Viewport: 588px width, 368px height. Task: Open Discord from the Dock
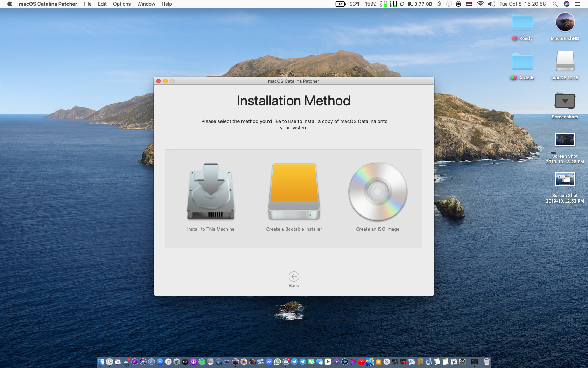pyautogui.click(x=286, y=362)
